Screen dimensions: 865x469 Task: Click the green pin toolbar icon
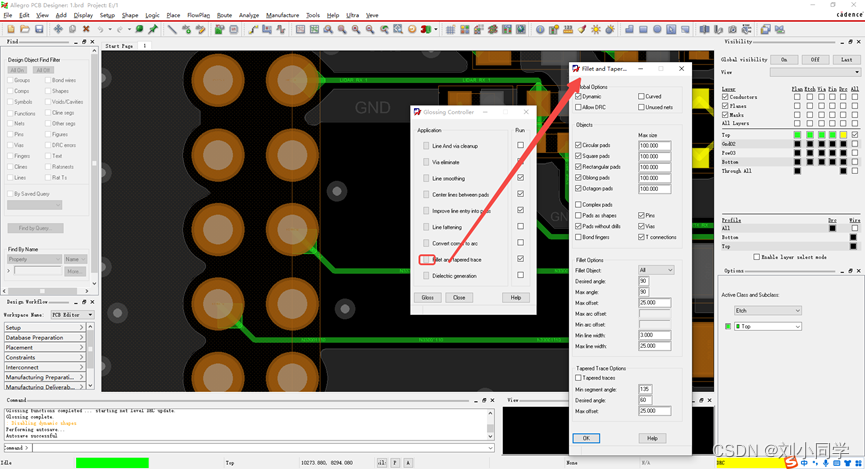(153, 29)
